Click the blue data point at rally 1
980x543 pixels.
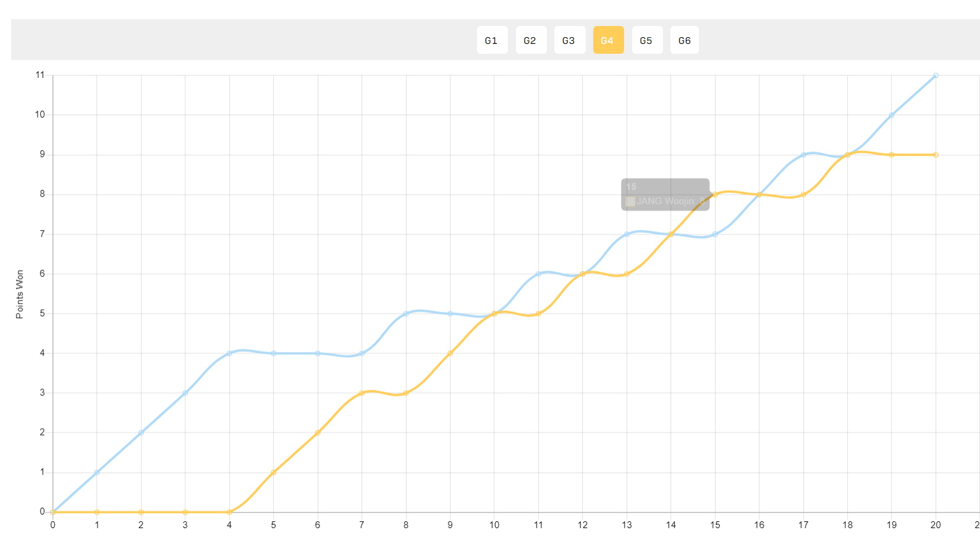pyautogui.click(x=97, y=472)
